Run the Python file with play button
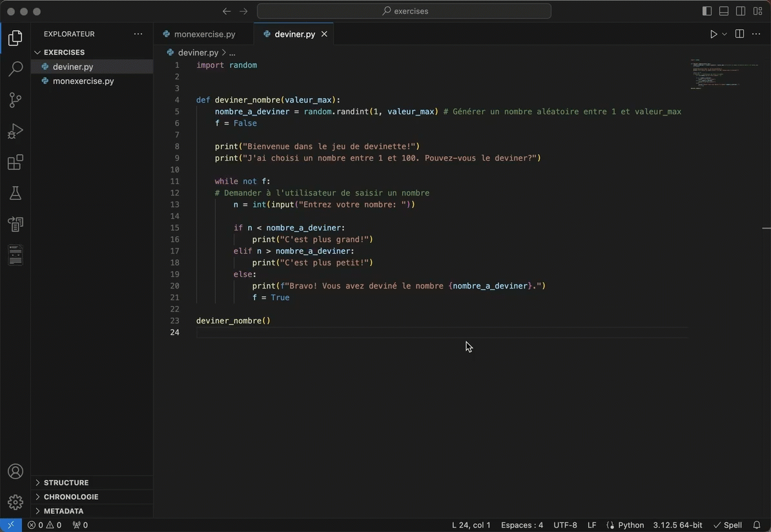Screen dimensions: 771x532 click(714, 34)
